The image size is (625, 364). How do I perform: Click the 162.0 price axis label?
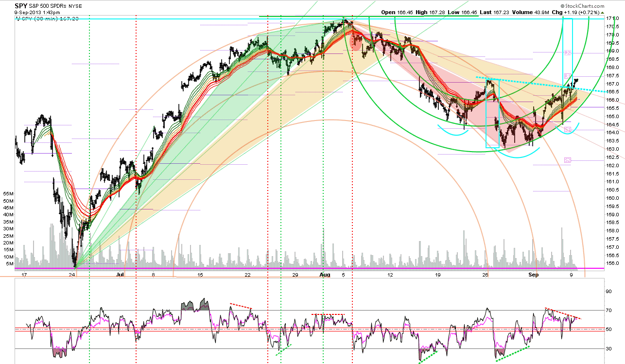pyautogui.click(x=612, y=165)
